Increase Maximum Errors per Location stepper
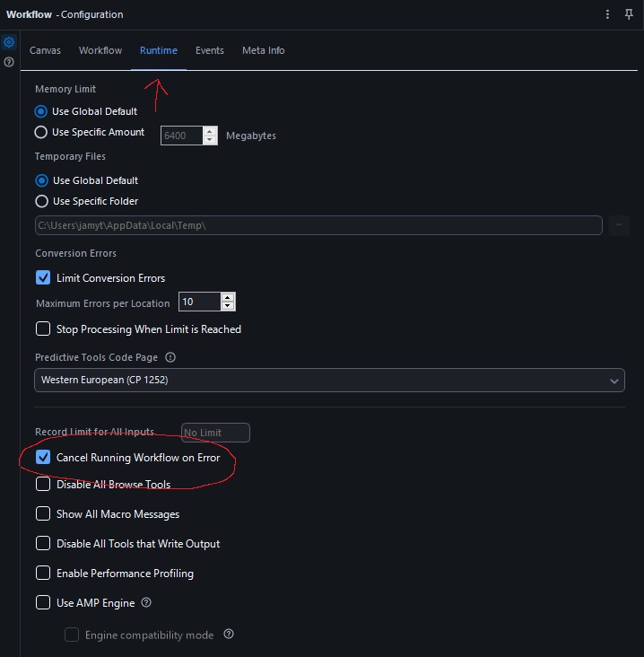644x657 pixels. click(228, 297)
